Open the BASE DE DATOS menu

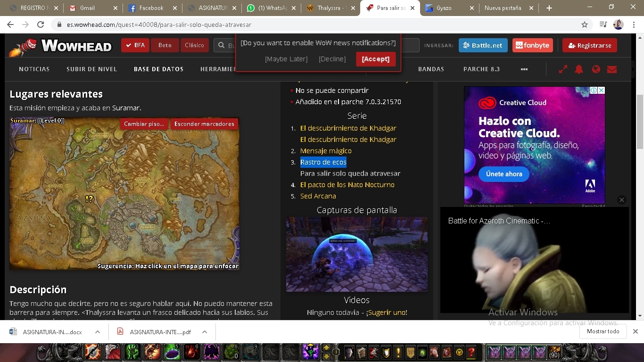159,69
